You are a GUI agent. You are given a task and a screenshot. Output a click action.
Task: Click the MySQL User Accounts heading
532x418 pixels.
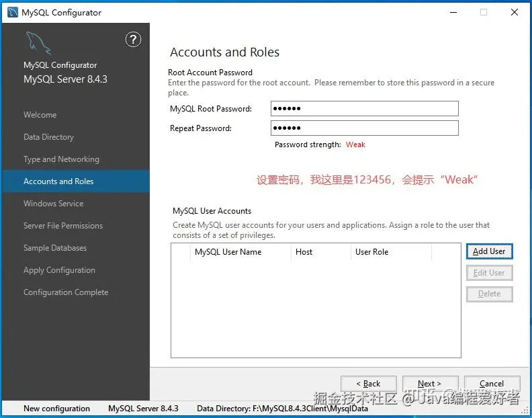click(x=212, y=211)
